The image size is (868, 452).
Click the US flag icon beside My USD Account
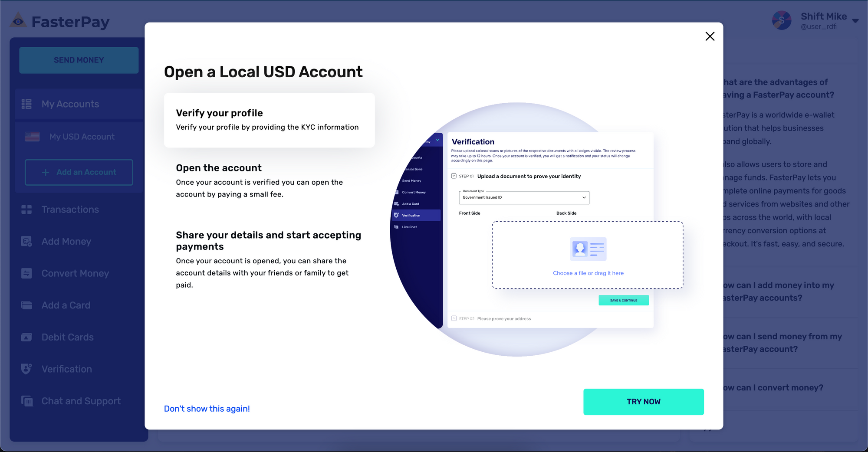tap(32, 137)
